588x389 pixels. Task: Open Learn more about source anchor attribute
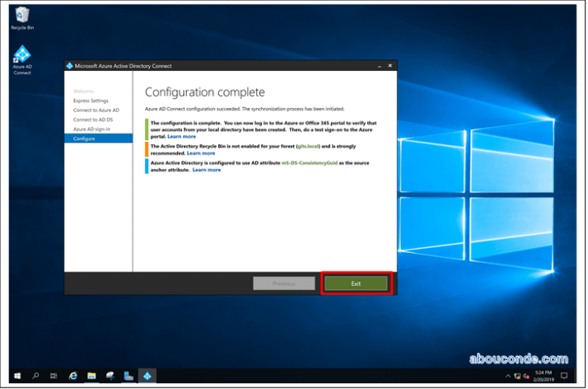(207, 170)
